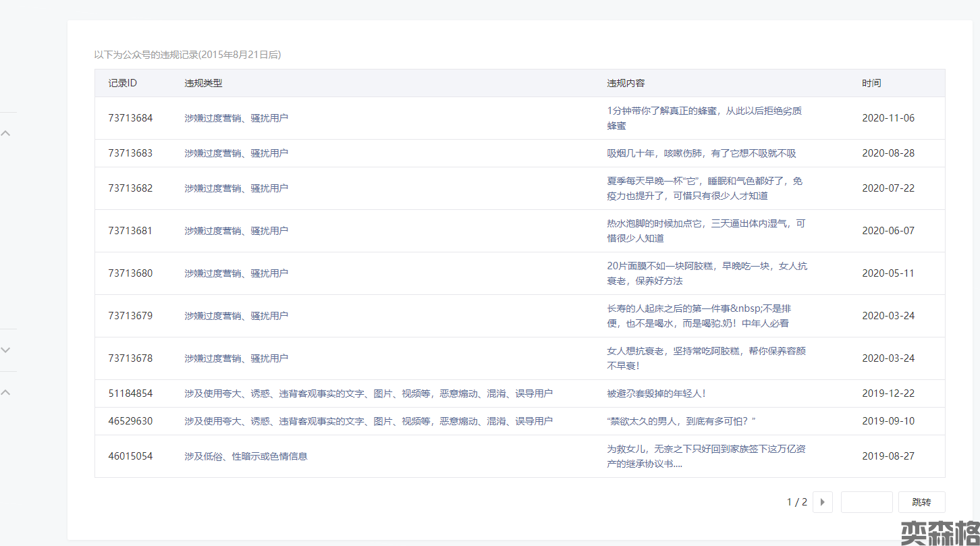980x546 pixels.
Task: Collapse the topmost left sidebar section chevron
Action: (5, 134)
